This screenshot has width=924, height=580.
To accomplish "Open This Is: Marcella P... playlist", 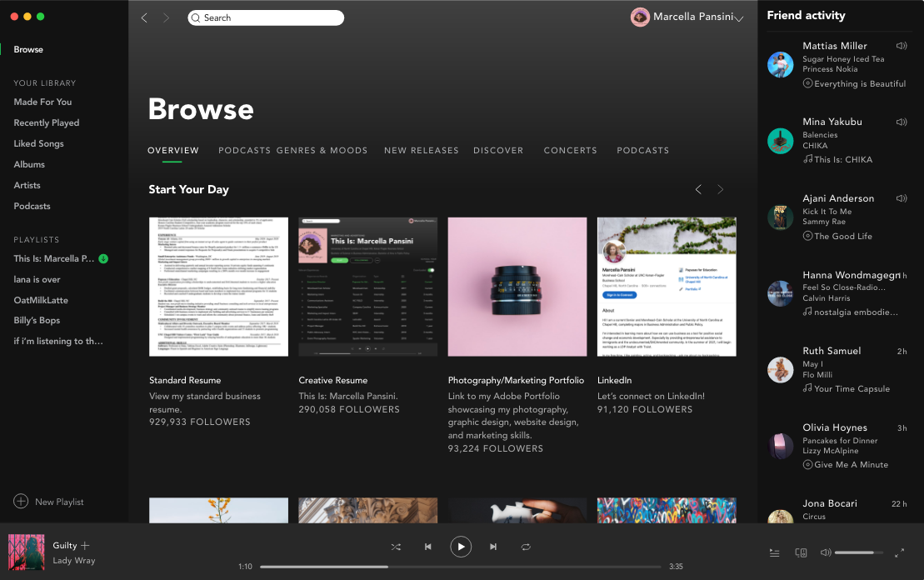I will point(53,258).
